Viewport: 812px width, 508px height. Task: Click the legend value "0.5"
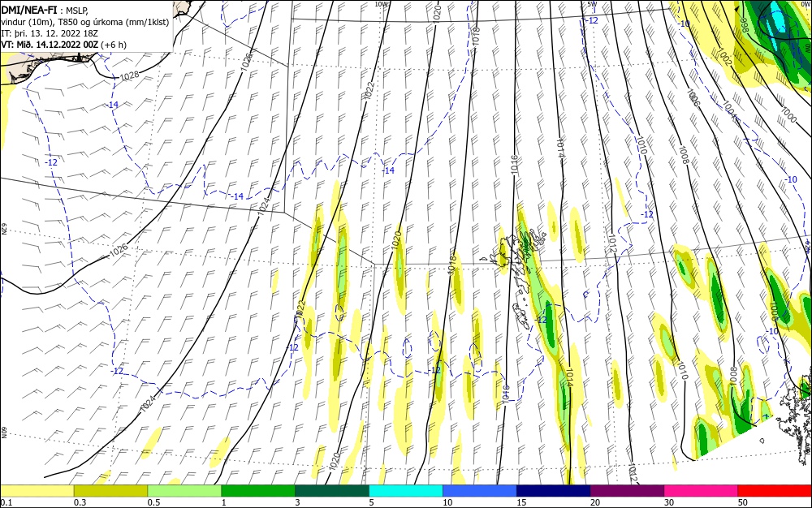tap(153, 502)
